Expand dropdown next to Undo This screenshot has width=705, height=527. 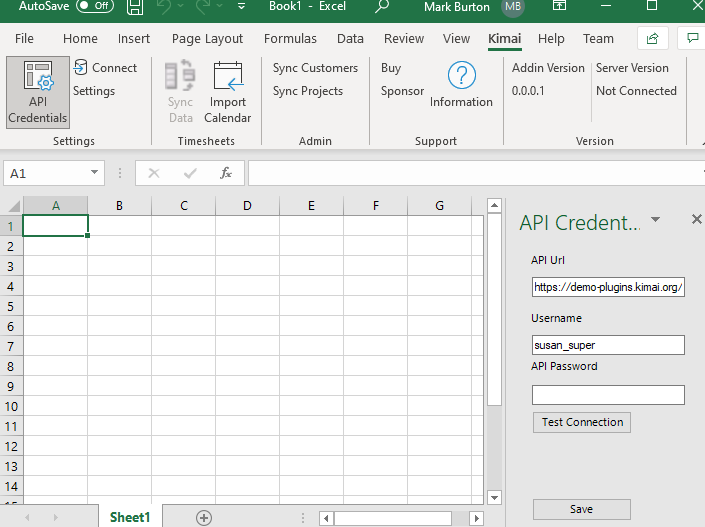coord(181,6)
